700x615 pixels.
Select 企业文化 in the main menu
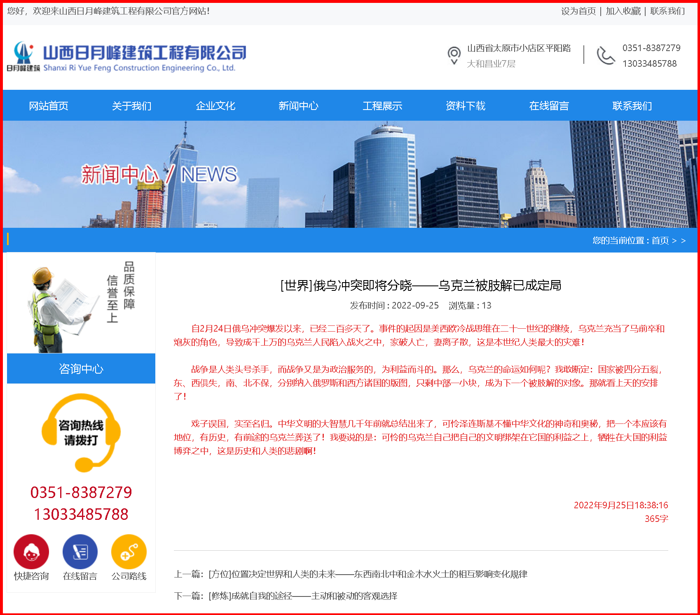[215, 106]
